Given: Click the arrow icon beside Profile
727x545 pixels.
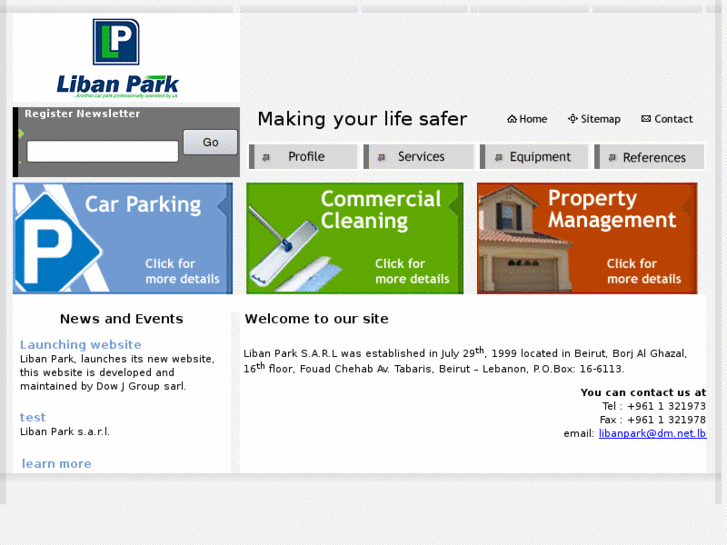Looking at the screenshot, I should click(266, 157).
